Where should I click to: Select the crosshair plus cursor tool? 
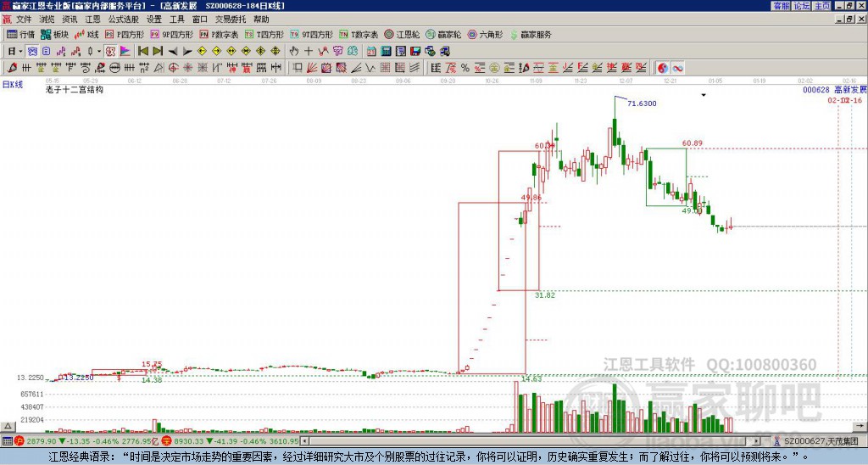309,52
